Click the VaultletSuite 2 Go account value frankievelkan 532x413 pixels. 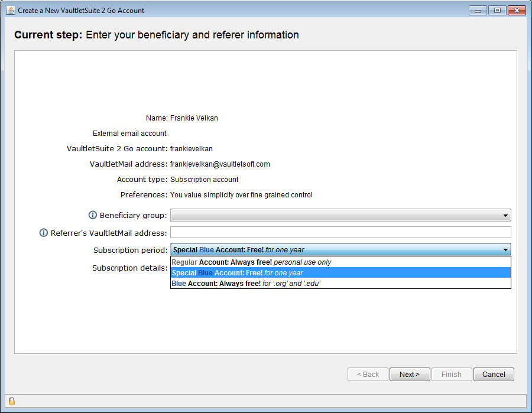tap(192, 149)
